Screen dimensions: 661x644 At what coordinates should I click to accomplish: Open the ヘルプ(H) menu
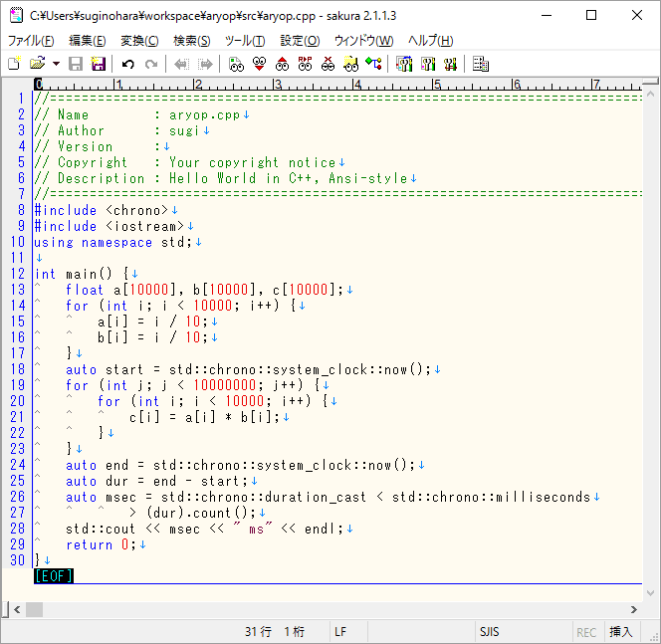430,41
